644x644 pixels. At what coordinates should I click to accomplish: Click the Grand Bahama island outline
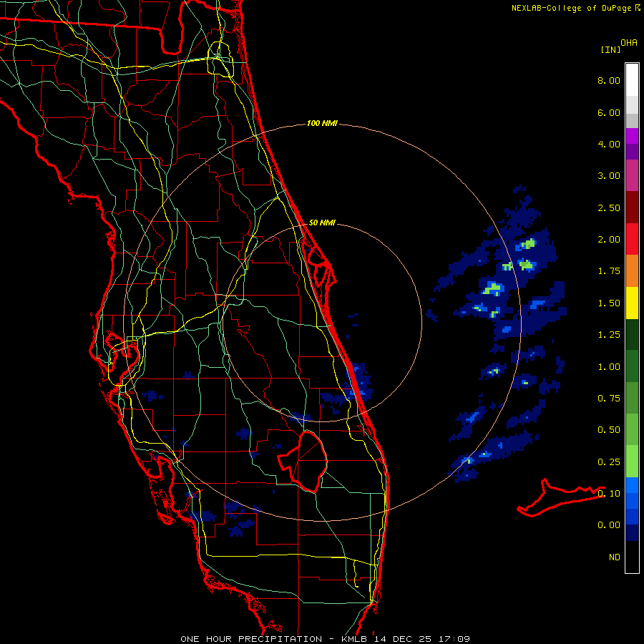[560, 498]
